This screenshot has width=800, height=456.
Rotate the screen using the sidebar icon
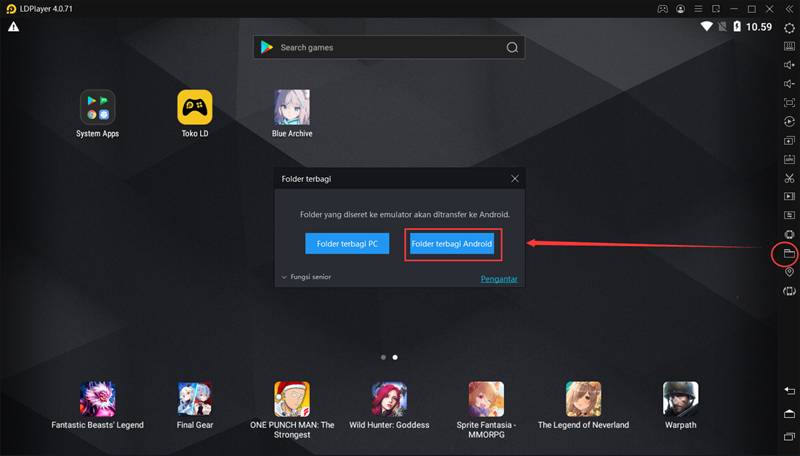point(789,291)
